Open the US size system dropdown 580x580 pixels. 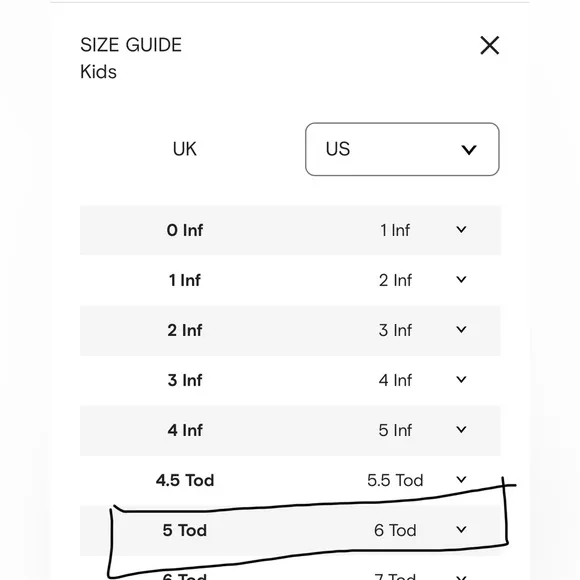tap(402, 149)
